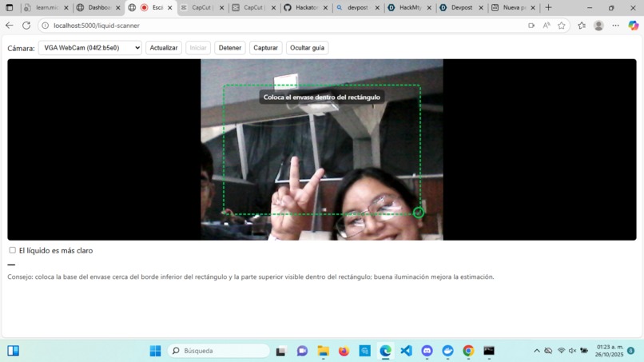Click the Capturar button
The image size is (644, 362).
(266, 48)
